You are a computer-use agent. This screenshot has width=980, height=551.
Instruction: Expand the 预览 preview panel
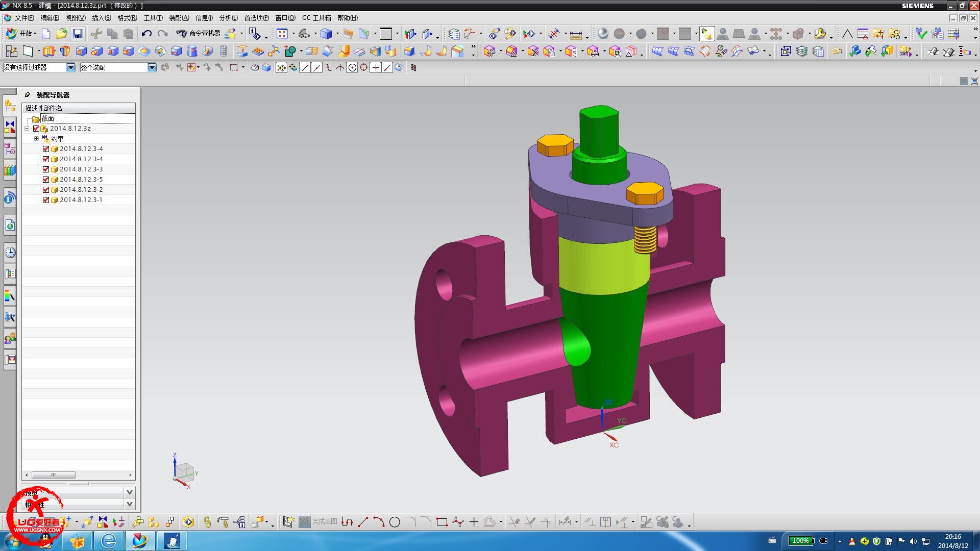pos(130,492)
